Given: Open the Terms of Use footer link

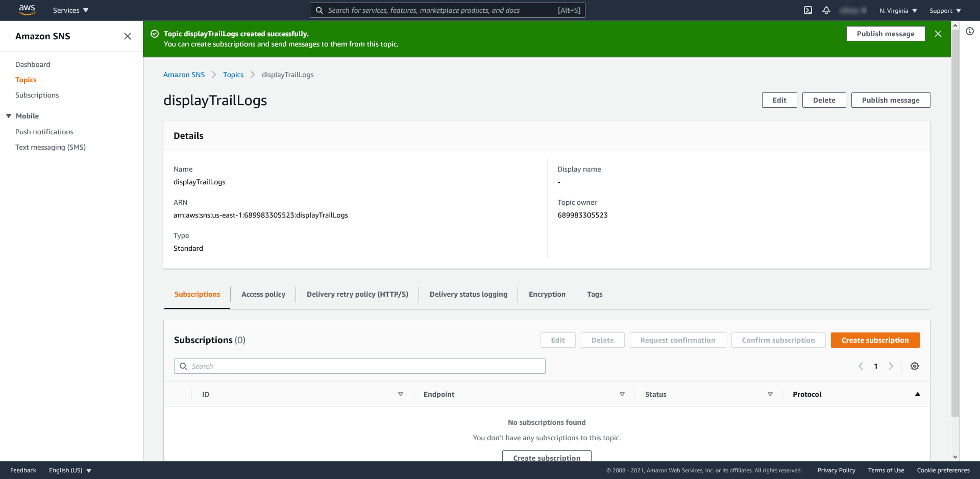Looking at the screenshot, I should tap(886, 470).
